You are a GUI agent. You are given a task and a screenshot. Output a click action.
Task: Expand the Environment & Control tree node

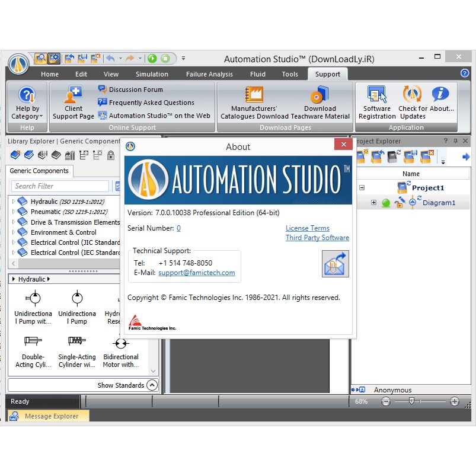point(14,232)
